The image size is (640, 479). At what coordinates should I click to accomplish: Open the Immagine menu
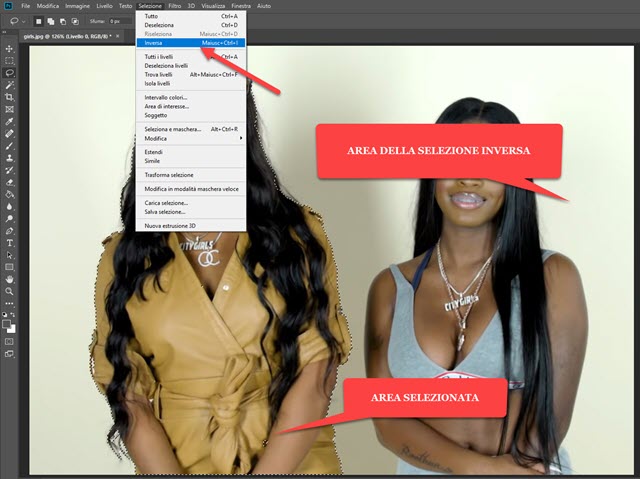(78, 6)
